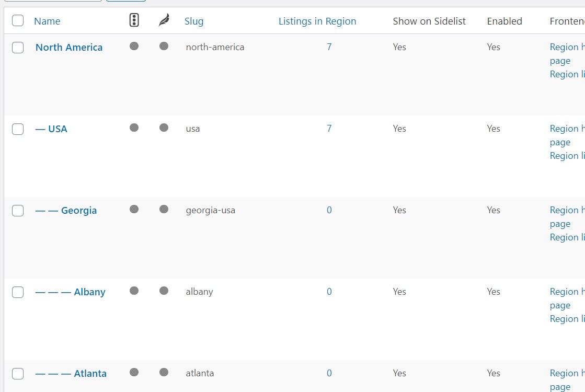The image size is (585, 392).
Task: Click the readability dot for Georgia
Action: [x=164, y=209]
